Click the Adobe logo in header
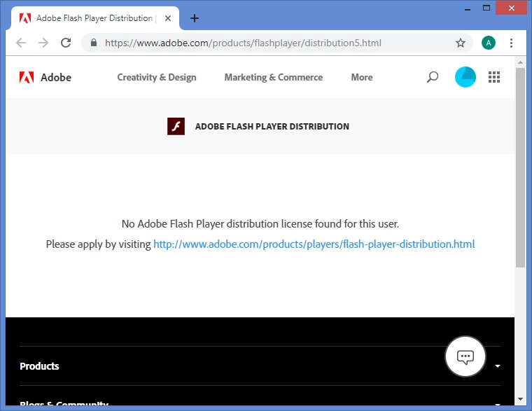This screenshot has width=532, height=411. point(27,78)
